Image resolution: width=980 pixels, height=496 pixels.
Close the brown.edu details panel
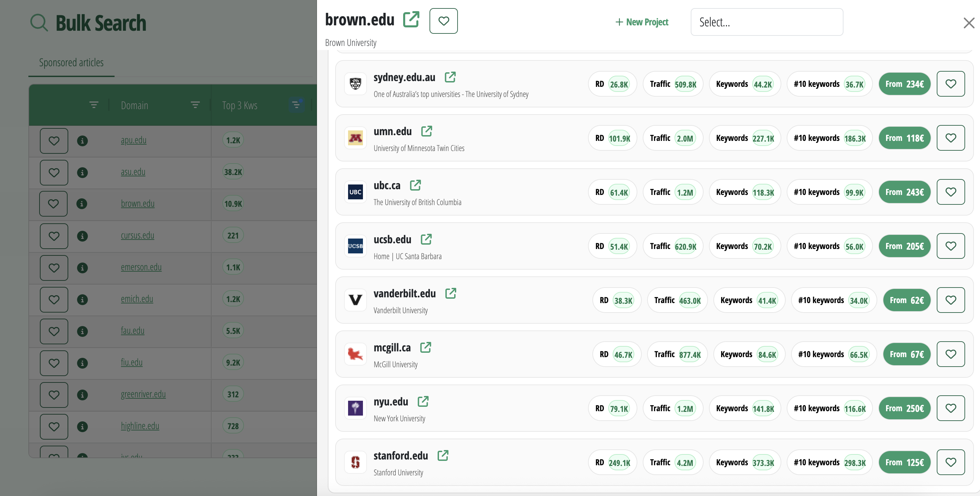tap(969, 23)
